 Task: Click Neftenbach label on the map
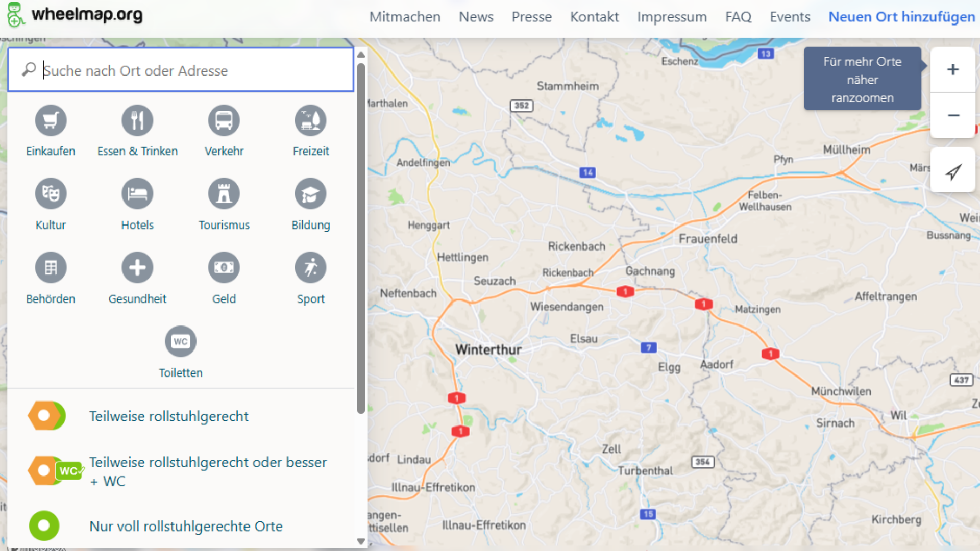[x=408, y=293]
